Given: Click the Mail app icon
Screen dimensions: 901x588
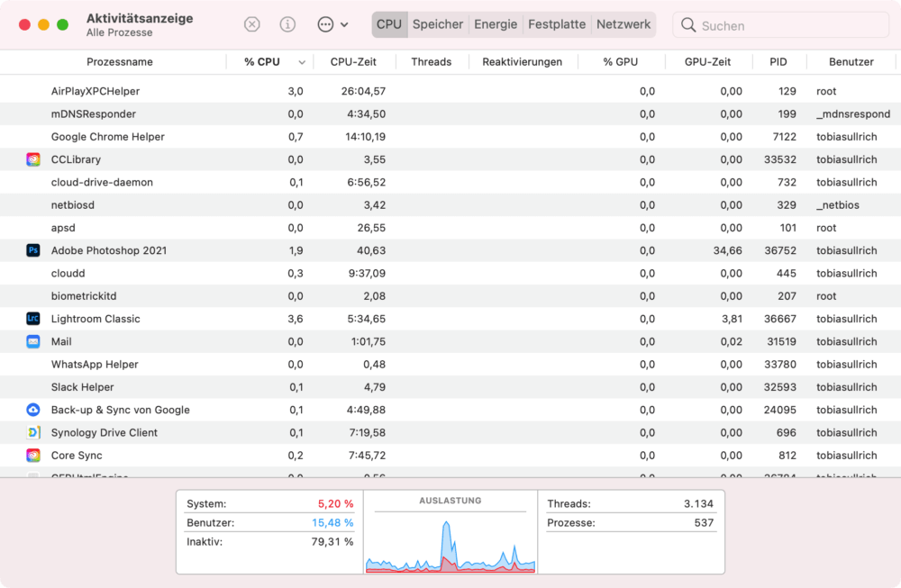Looking at the screenshot, I should tap(33, 341).
